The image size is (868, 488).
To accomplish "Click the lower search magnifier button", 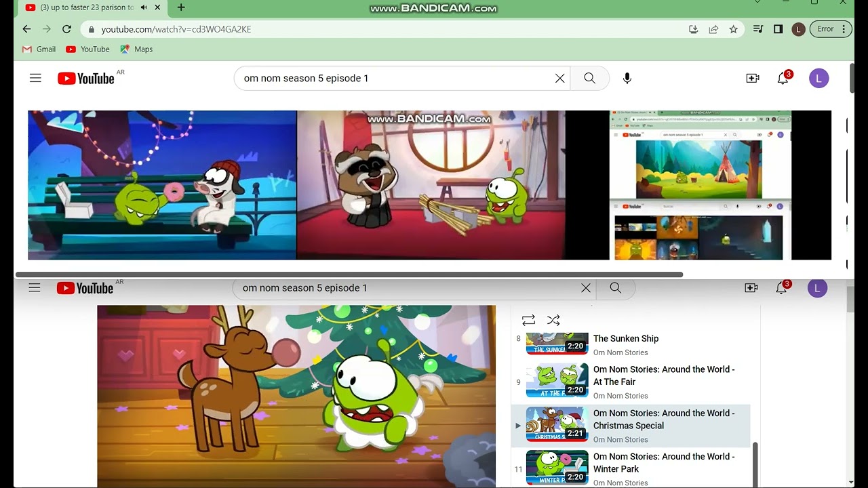I will point(615,288).
